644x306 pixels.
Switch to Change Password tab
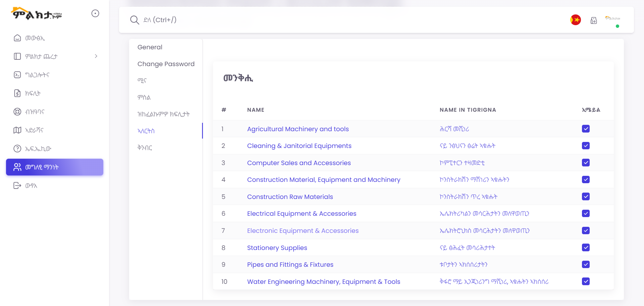coord(166,64)
